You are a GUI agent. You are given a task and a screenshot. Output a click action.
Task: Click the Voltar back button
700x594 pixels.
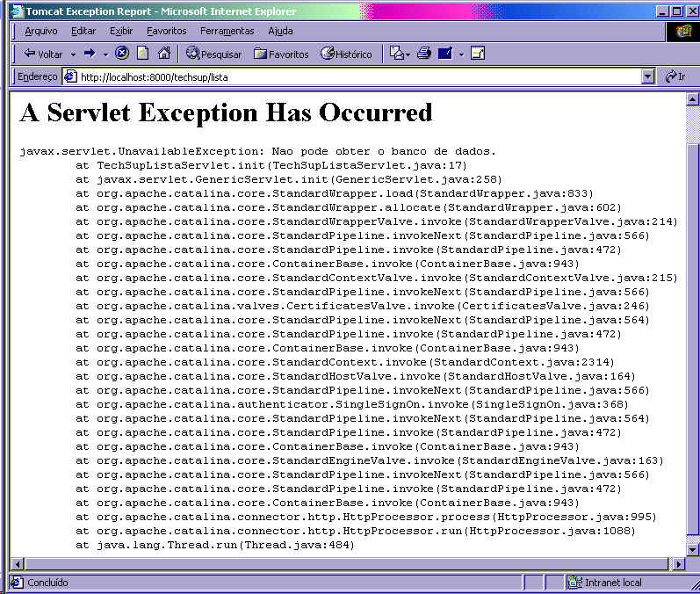(43, 54)
